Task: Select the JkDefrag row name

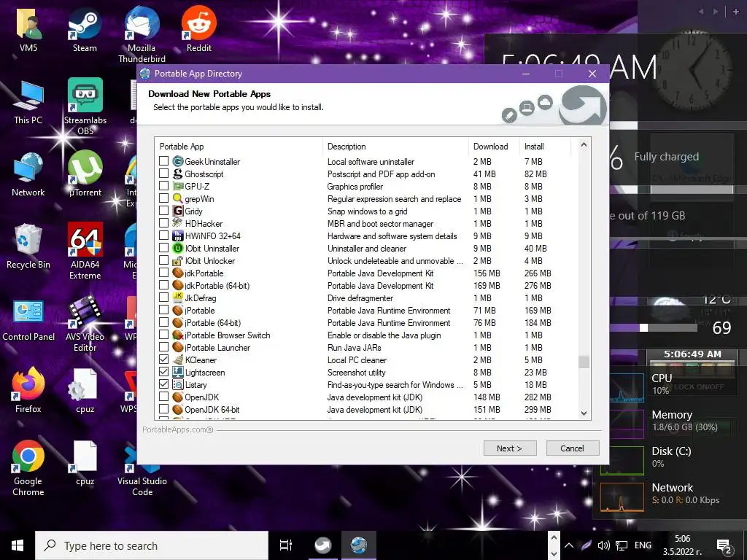Action: (201, 298)
